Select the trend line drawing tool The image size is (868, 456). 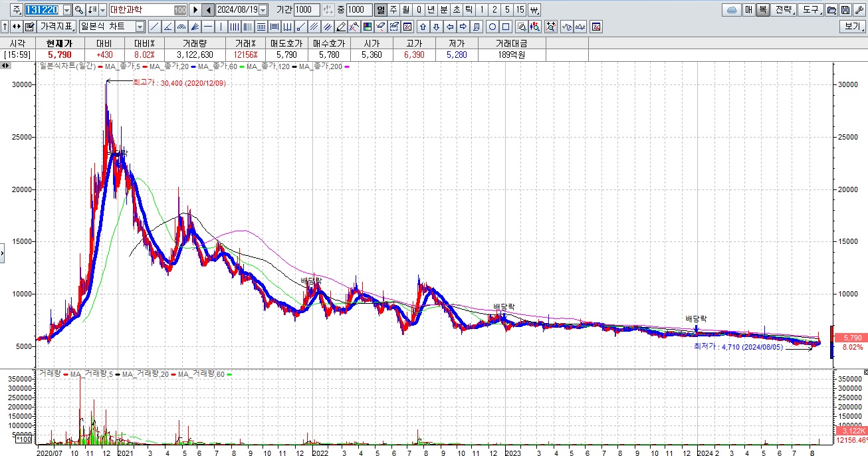point(155,27)
